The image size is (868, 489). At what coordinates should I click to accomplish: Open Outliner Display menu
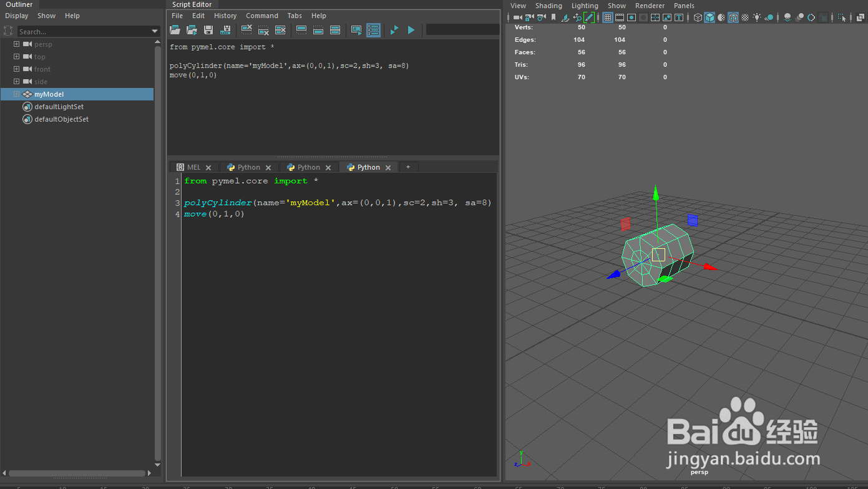[x=17, y=16]
